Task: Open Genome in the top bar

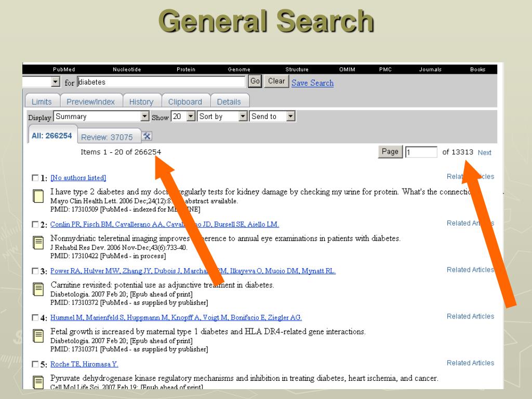Action: pos(239,69)
